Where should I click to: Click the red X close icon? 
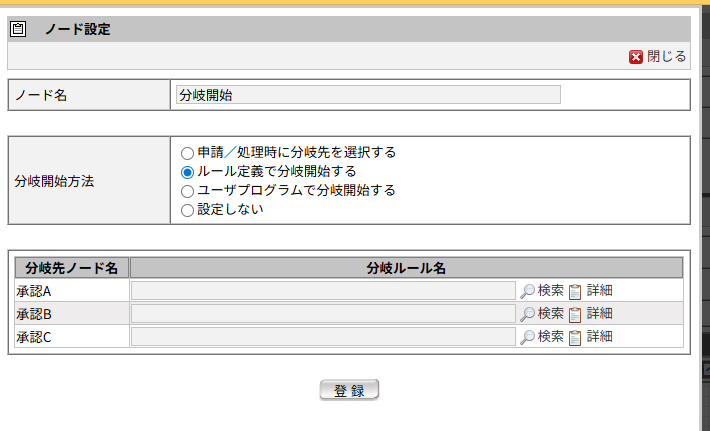coord(636,57)
